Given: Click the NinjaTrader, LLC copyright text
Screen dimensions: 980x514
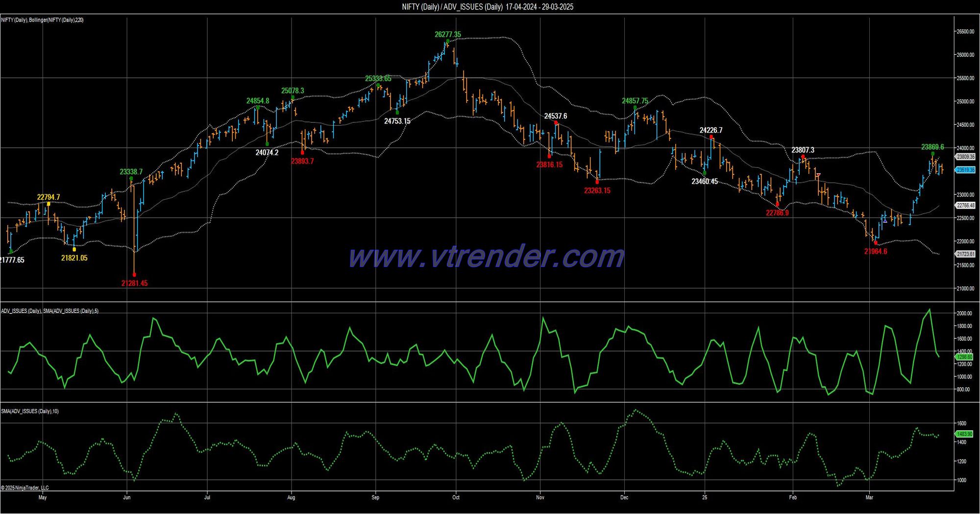Looking at the screenshot, I should pyautogui.click(x=25, y=488).
